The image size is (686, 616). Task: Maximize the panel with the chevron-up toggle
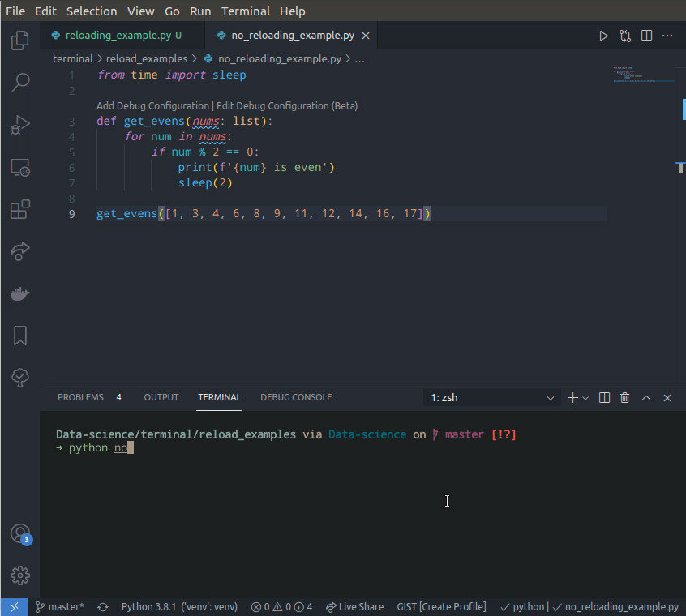(x=646, y=397)
